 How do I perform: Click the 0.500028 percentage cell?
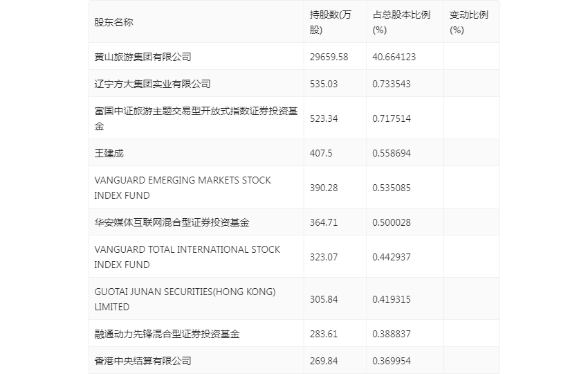(x=392, y=223)
